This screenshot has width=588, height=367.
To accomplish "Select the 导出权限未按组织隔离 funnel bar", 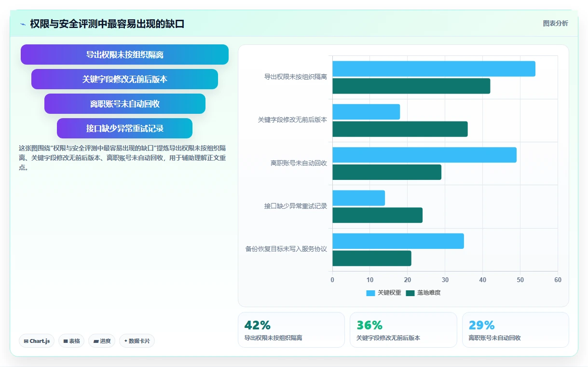I will 124,54.
